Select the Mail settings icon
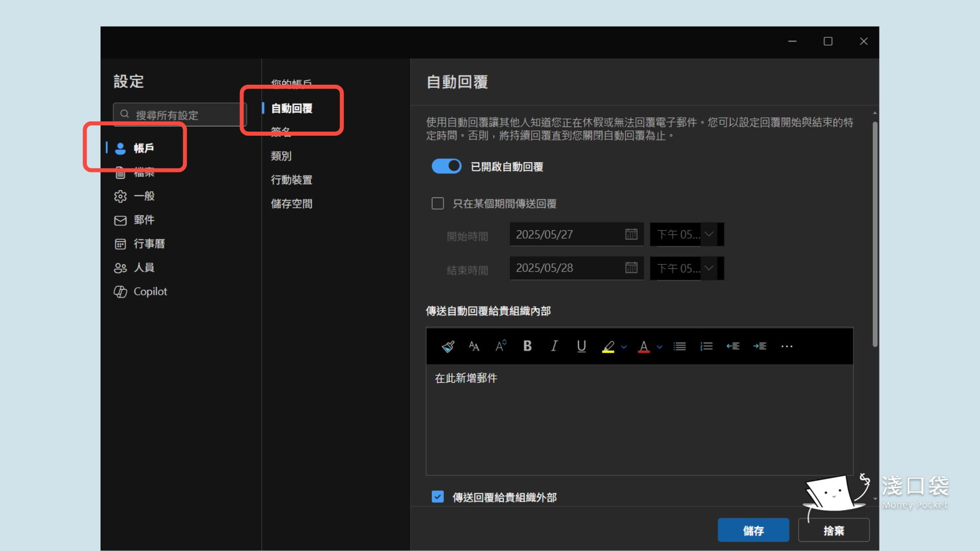Screen dimensions: 980x551 point(120,220)
